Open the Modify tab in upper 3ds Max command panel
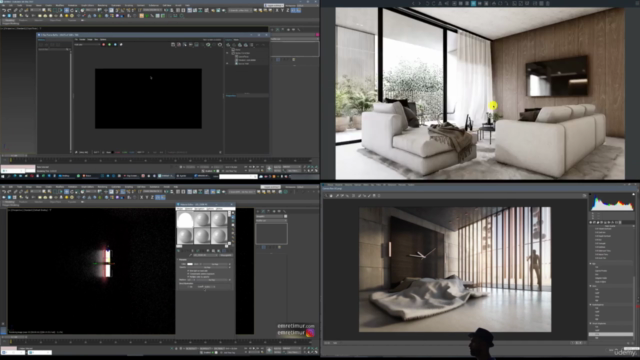Viewport: 640px width, 360px height. point(278,29)
